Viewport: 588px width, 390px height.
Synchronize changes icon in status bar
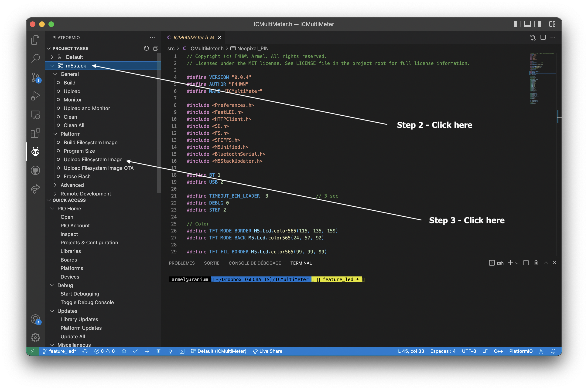(x=85, y=351)
